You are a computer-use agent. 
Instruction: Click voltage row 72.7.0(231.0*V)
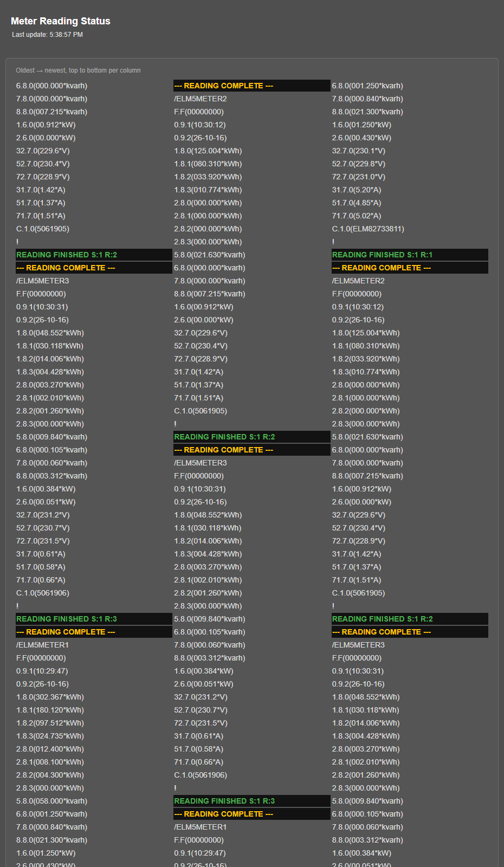click(x=410, y=177)
